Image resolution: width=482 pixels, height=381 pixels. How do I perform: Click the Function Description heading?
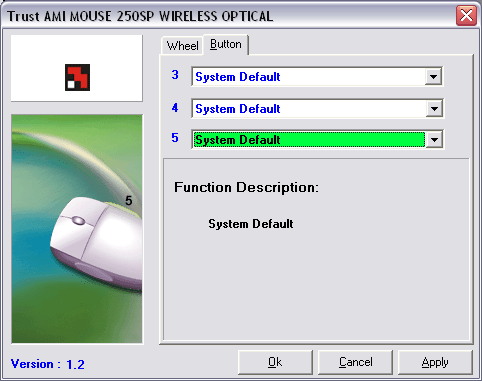coord(246,187)
